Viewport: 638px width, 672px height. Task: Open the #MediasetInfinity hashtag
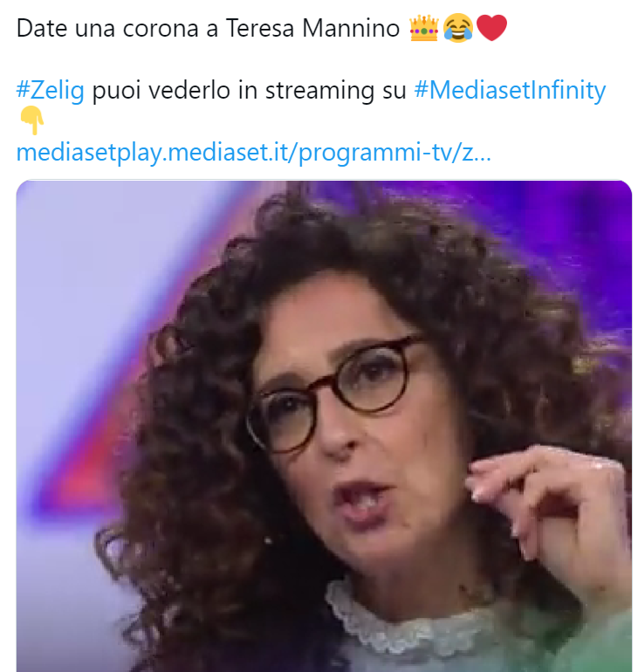point(510,91)
